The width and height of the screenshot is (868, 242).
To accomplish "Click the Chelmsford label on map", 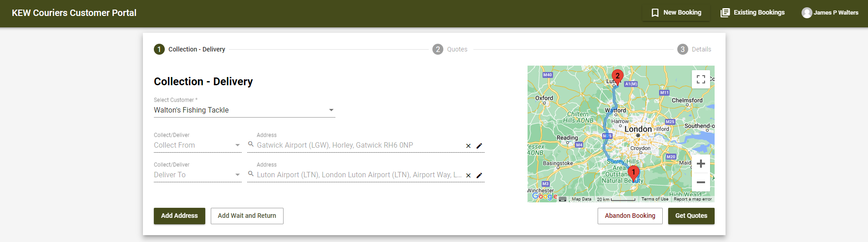I will pyautogui.click(x=687, y=100).
